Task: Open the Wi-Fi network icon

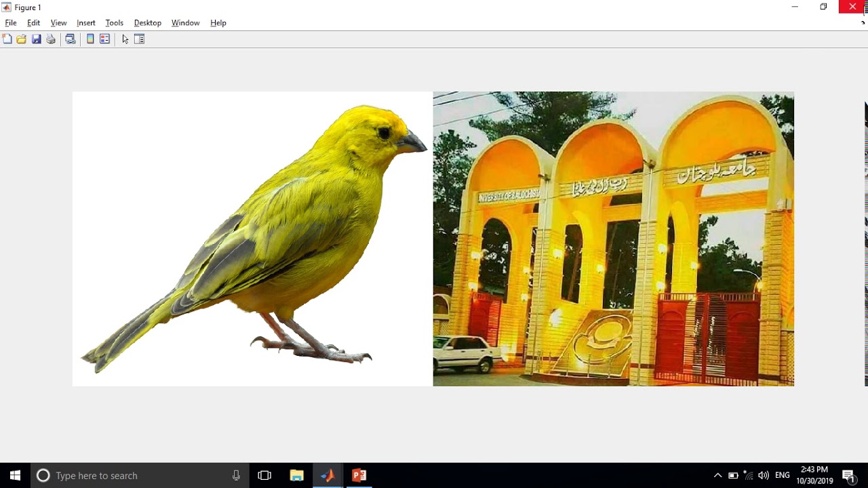Action: pyautogui.click(x=749, y=475)
